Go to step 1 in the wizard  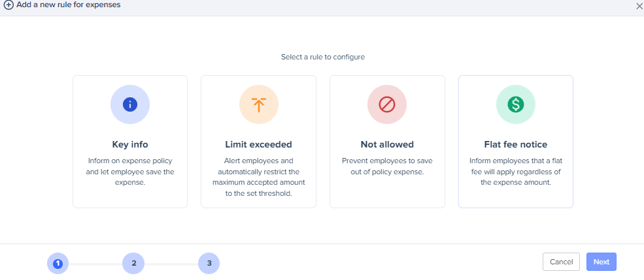pos(58,263)
